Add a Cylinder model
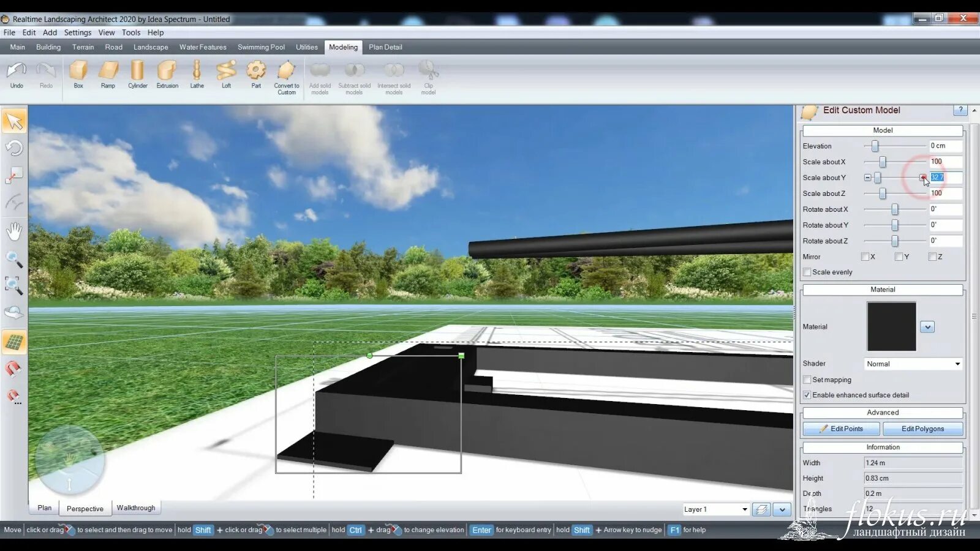Screen dimensions: 980x551 click(x=138, y=71)
